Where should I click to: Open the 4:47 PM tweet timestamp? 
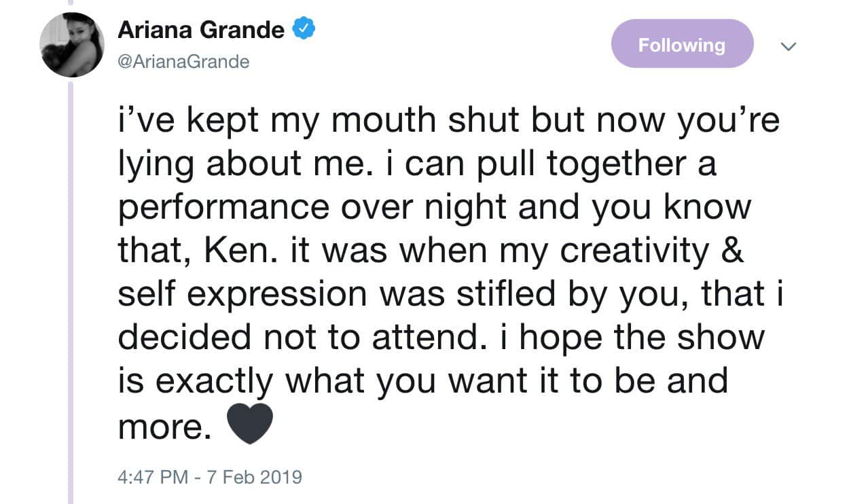click(x=153, y=476)
